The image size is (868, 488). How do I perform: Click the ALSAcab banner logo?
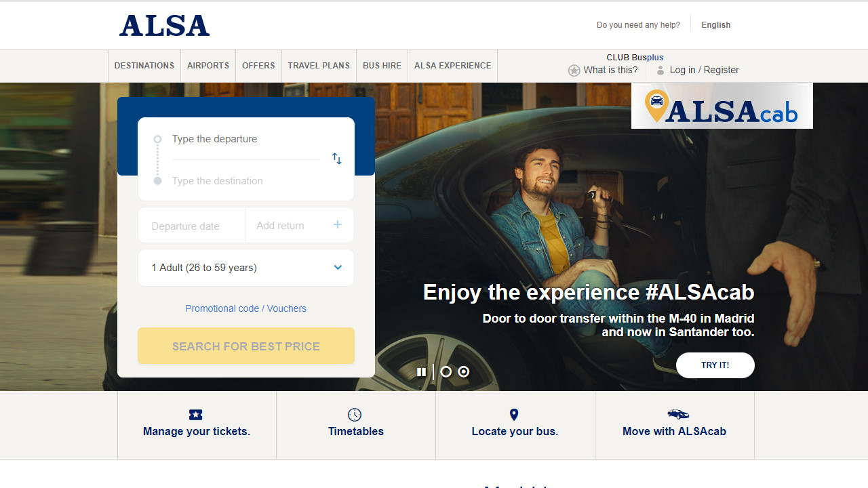[x=722, y=106]
